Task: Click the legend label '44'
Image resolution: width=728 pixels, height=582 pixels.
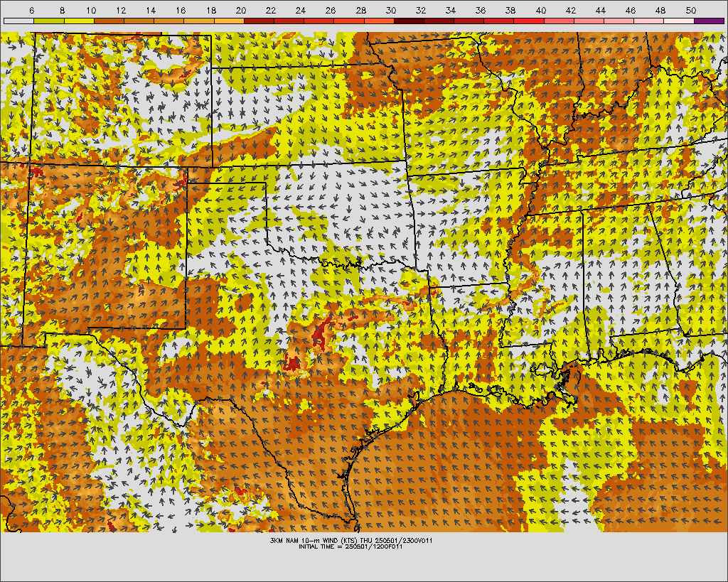Action: click(x=601, y=10)
